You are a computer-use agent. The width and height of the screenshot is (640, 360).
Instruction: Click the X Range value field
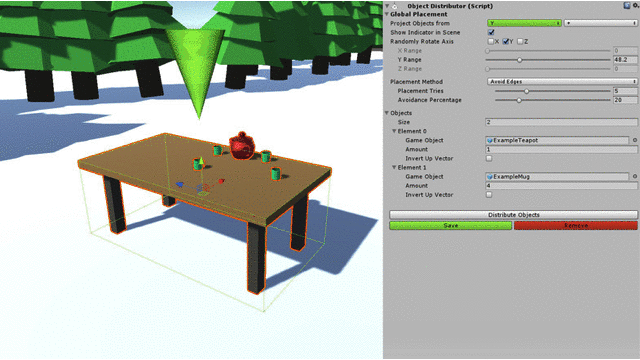625,51
